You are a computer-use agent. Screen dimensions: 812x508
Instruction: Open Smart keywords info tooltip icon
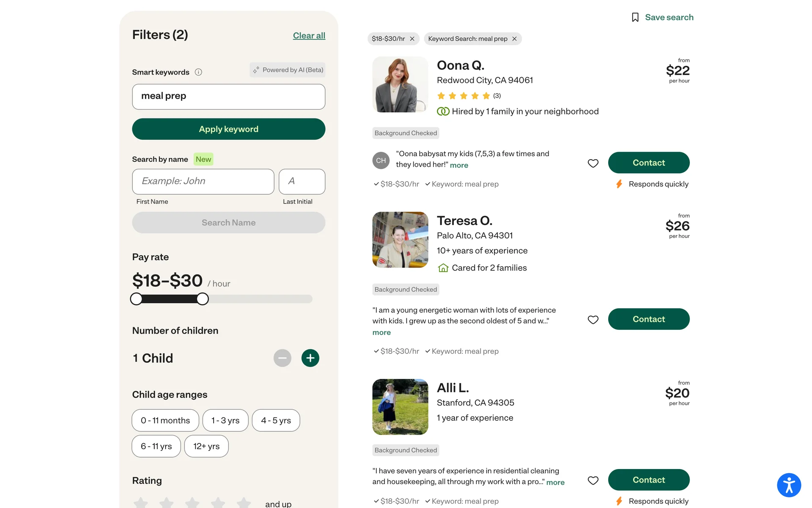pos(198,72)
